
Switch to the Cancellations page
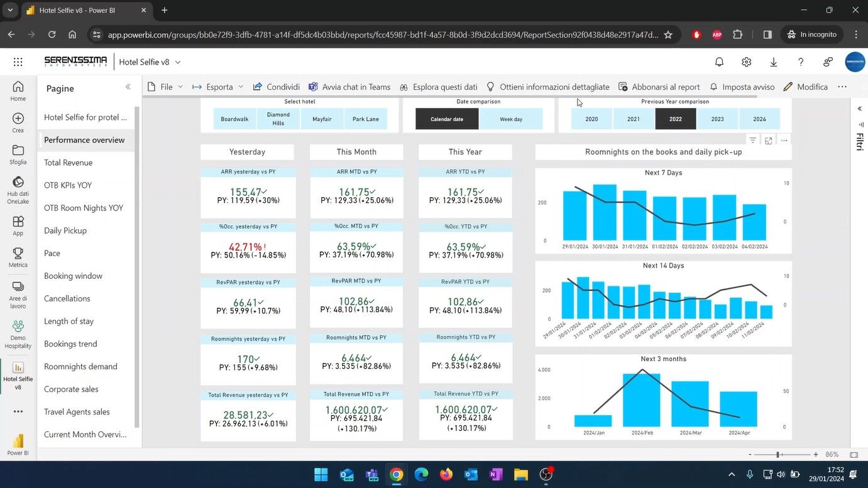coord(67,298)
